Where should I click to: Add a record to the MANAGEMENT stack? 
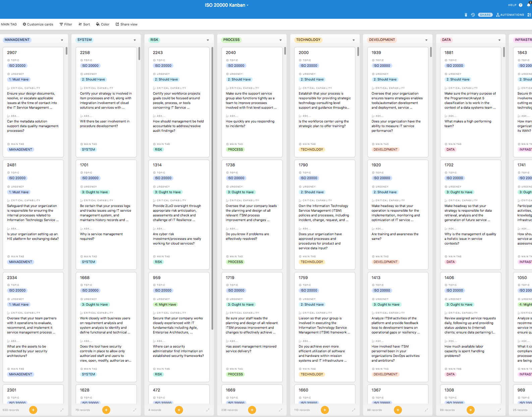[33, 410]
